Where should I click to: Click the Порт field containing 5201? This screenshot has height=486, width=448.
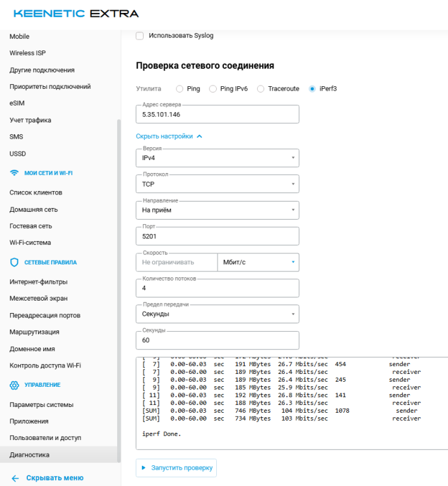(x=218, y=236)
